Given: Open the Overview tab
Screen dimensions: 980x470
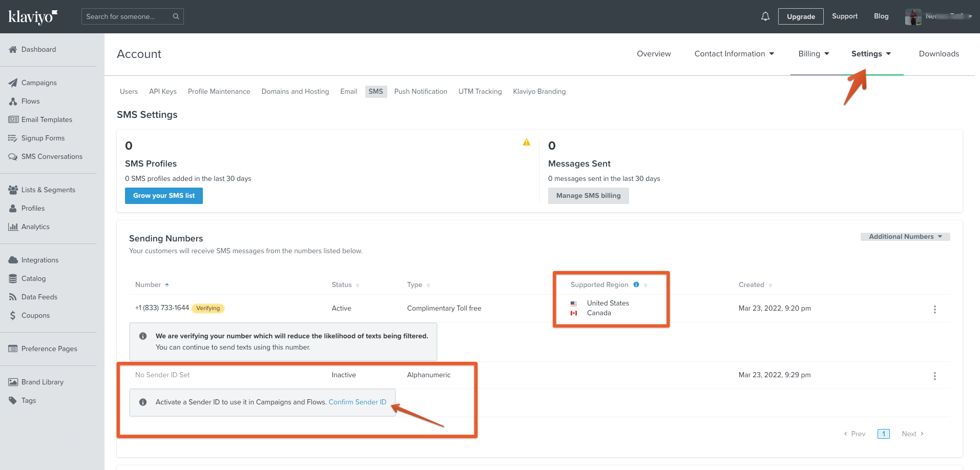Looking at the screenshot, I should pyautogui.click(x=654, y=54).
